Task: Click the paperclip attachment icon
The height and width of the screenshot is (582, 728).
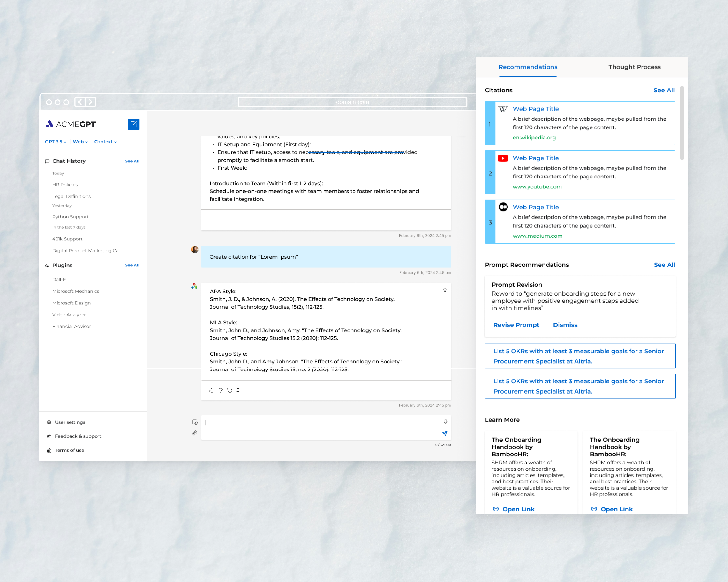Action: tap(195, 433)
